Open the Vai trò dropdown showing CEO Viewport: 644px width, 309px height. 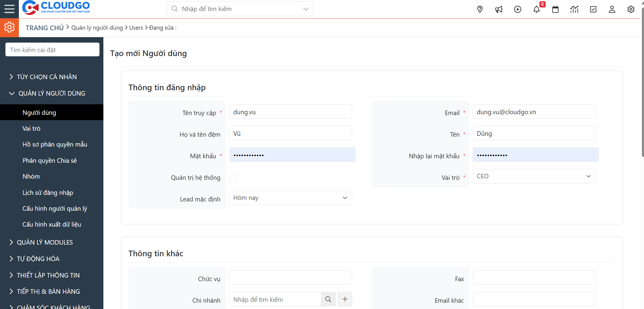(534, 176)
